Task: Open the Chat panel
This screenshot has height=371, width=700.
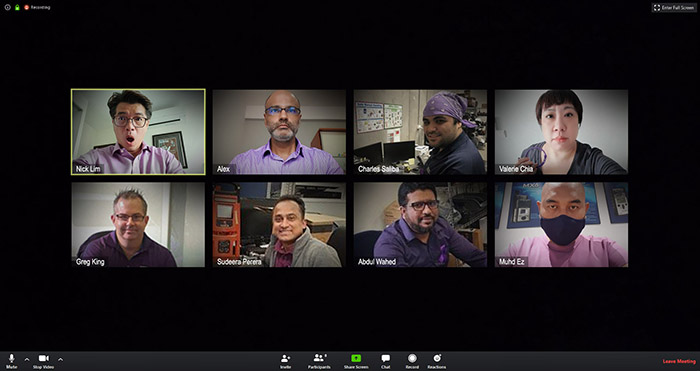Action: (x=386, y=361)
